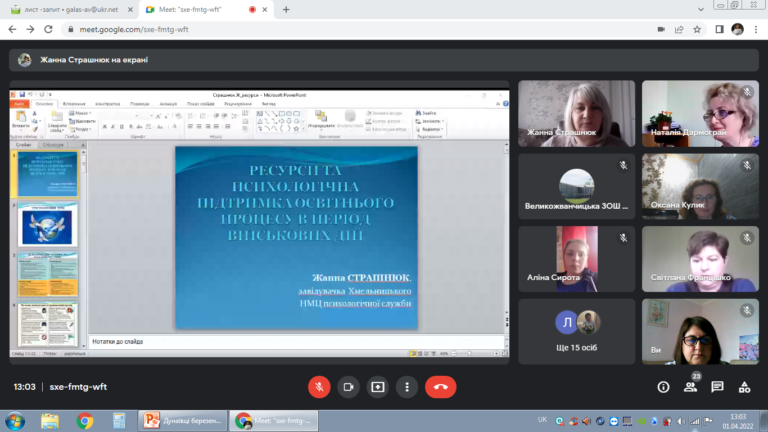Switch to the ukr.net mail tab
The width and height of the screenshot is (768, 432).
tap(72, 9)
